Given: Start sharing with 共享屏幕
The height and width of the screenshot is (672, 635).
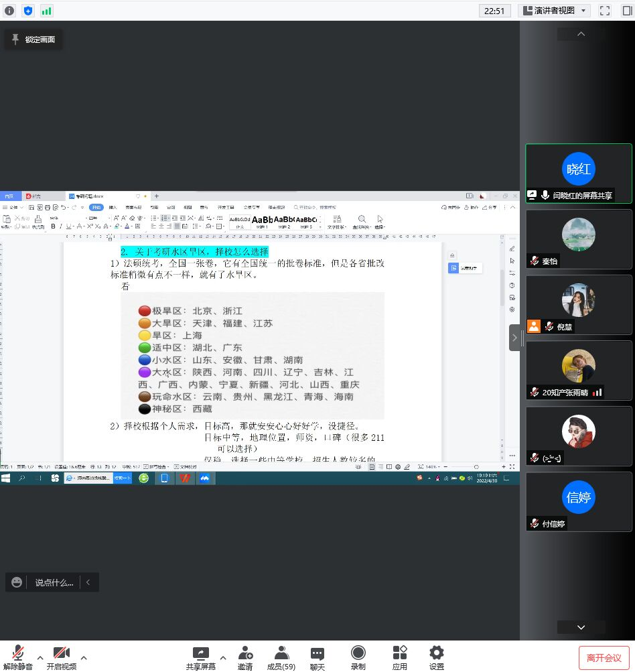Looking at the screenshot, I should click(200, 657).
